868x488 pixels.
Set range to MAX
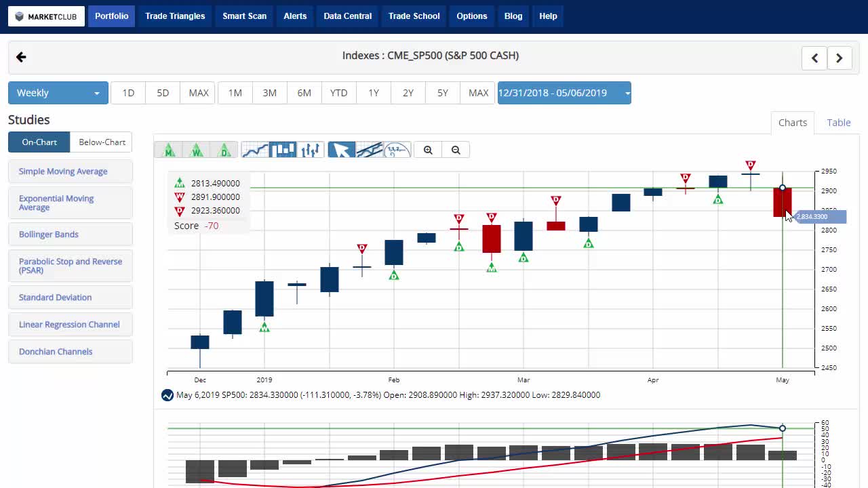tap(478, 93)
